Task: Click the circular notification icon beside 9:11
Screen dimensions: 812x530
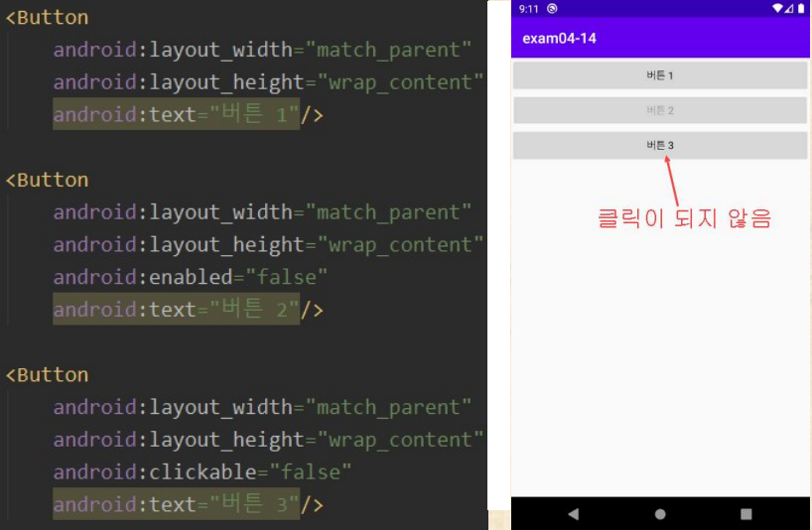Action: (552, 9)
